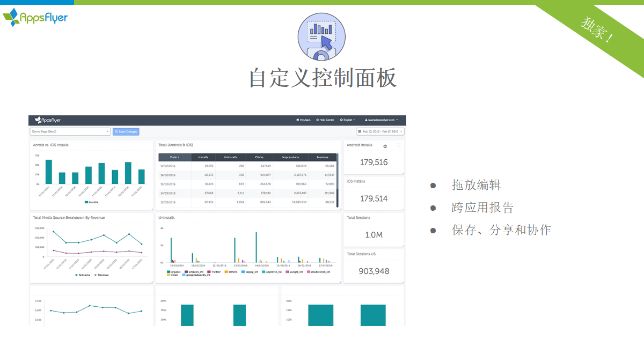Expand the Demo Page dashboard selector
644x362 pixels.
point(70,131)
